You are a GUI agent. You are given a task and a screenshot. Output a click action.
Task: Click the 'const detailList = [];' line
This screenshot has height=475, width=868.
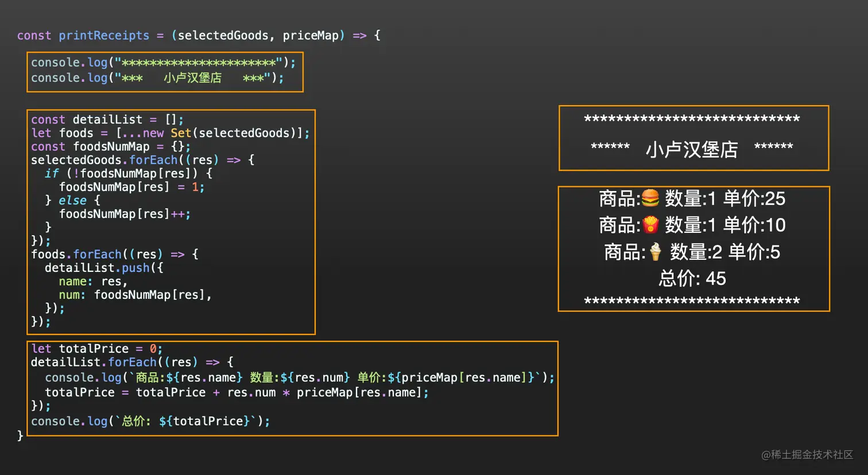tap(107, 120)
